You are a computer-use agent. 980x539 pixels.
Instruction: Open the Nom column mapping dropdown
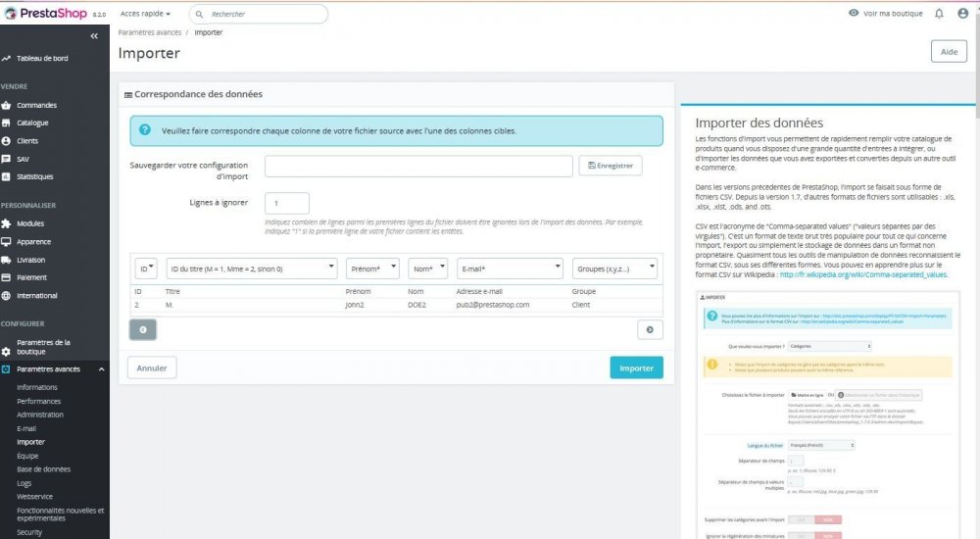[x=428, y=269]
